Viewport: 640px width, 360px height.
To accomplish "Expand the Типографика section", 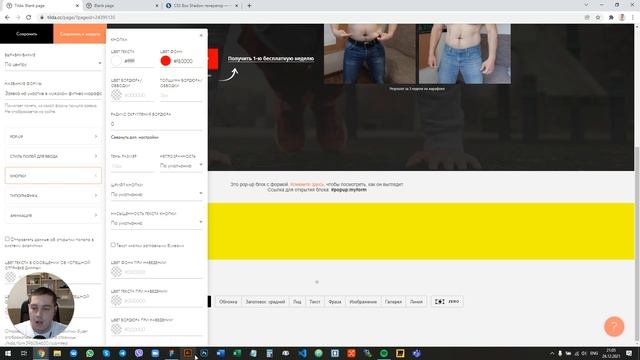I will tap(53, 196).
